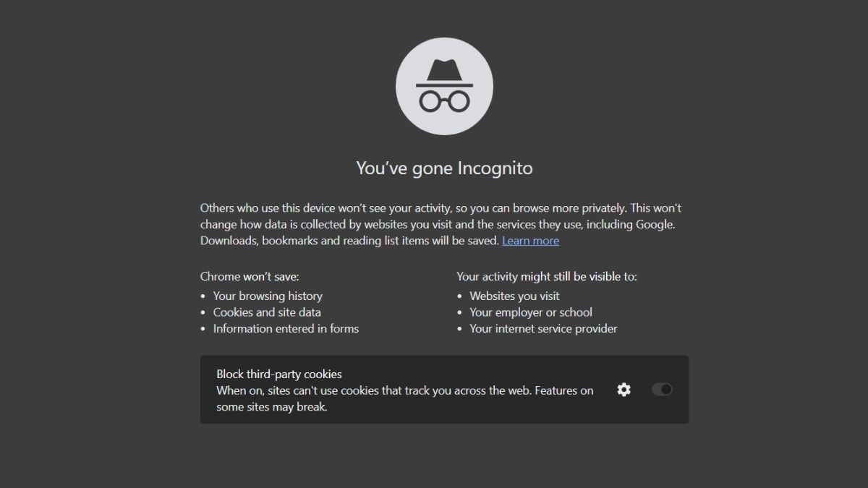Click the "Cookies and site data" list item

pyautogui.click(x=267, y=312)
